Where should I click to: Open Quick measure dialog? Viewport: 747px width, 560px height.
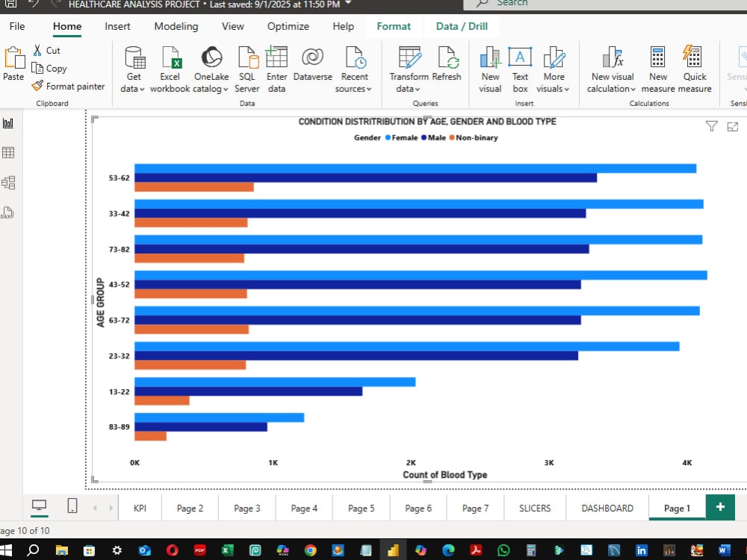pyautogui.click(x=695, y=69)
